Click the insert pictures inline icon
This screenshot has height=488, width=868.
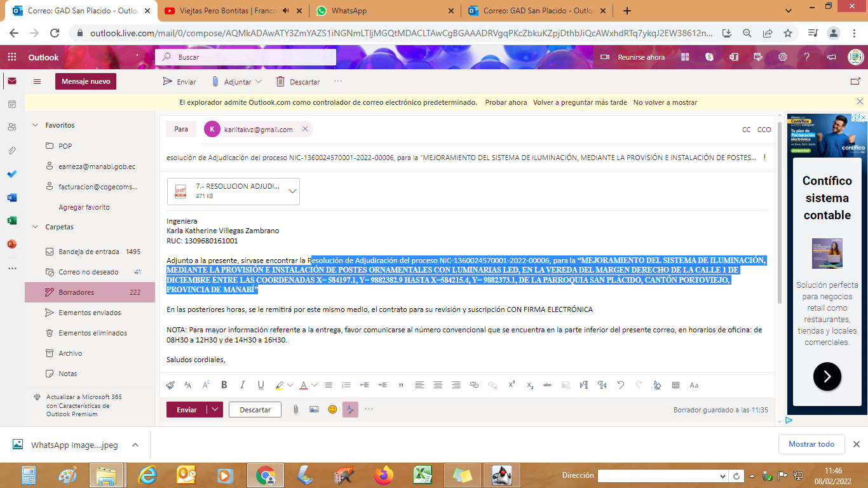point(314,410)
